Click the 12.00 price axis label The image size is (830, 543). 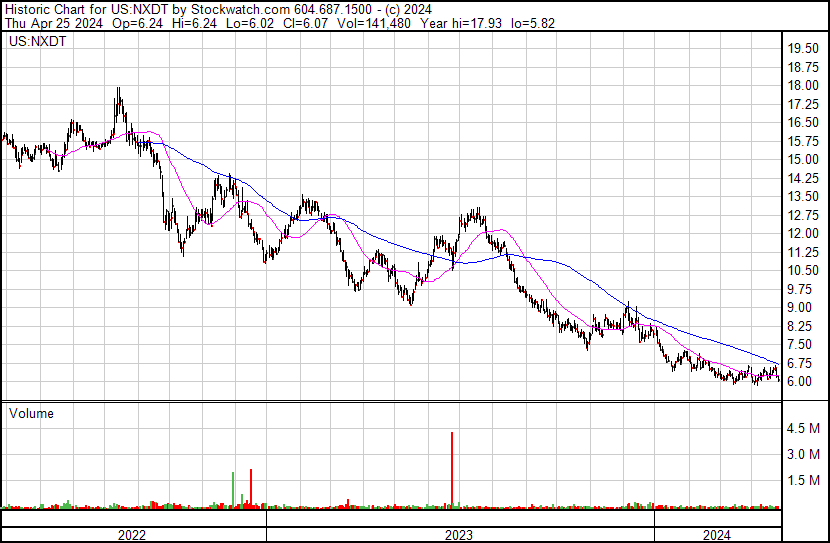803,233
